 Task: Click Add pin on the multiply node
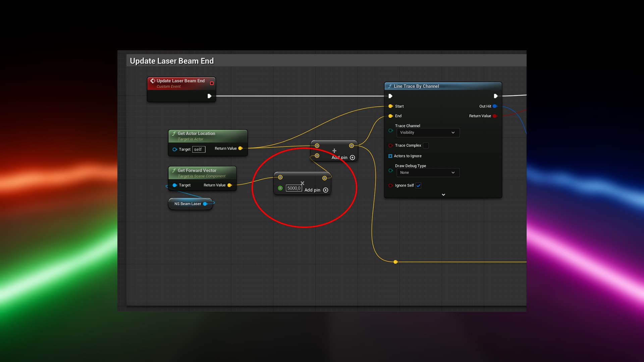click(316, 190)
